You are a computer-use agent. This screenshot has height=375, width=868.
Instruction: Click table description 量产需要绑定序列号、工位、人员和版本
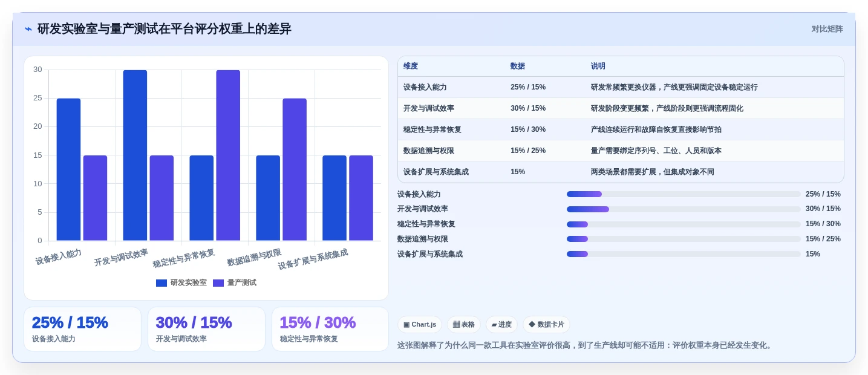point(656,151)
